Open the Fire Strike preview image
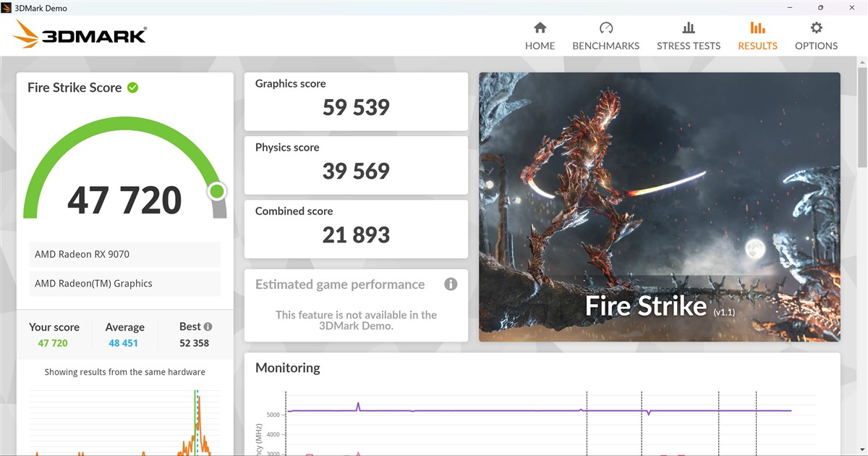 [659, 206]
